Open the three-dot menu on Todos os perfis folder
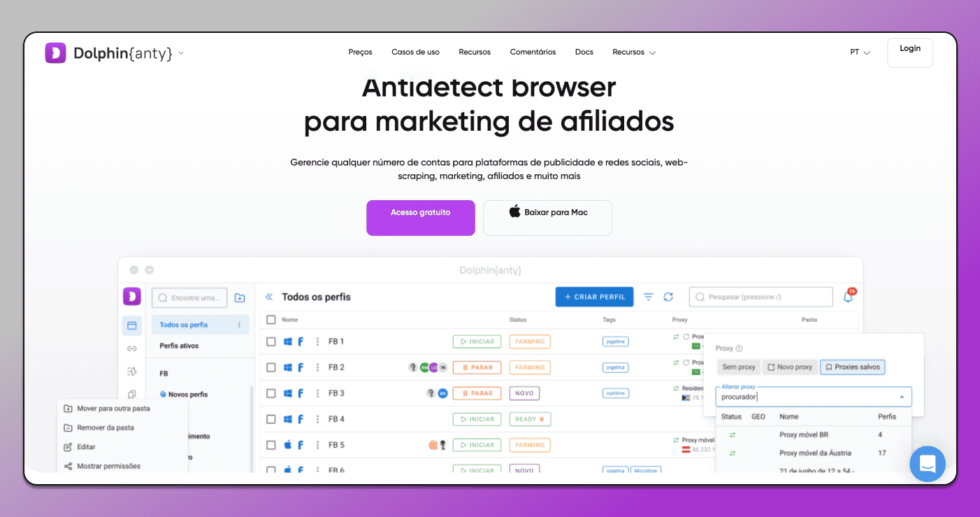 tap(239, 325)
